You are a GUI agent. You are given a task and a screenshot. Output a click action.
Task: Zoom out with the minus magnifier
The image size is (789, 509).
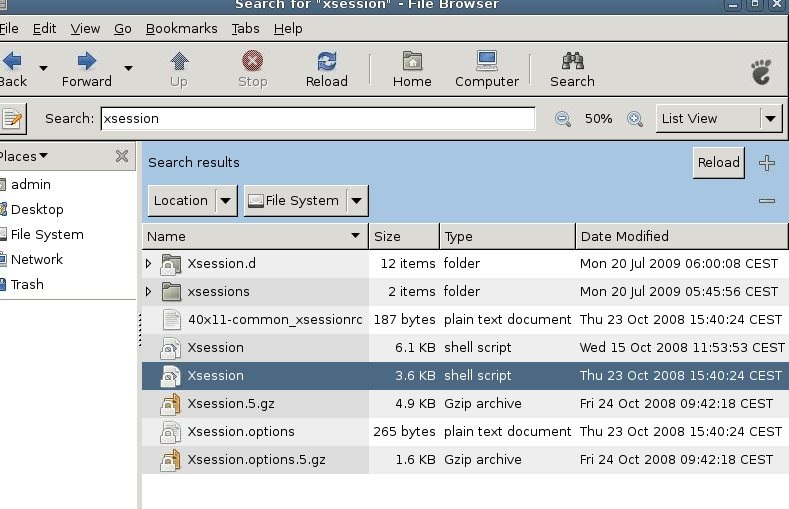coord(563,119)
